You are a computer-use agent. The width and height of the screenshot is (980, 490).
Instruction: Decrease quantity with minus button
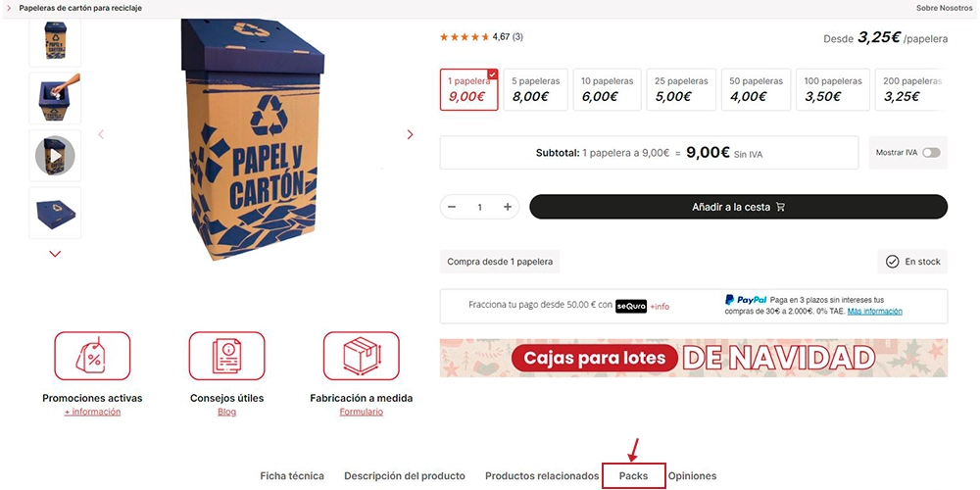[x=452, y=207]
